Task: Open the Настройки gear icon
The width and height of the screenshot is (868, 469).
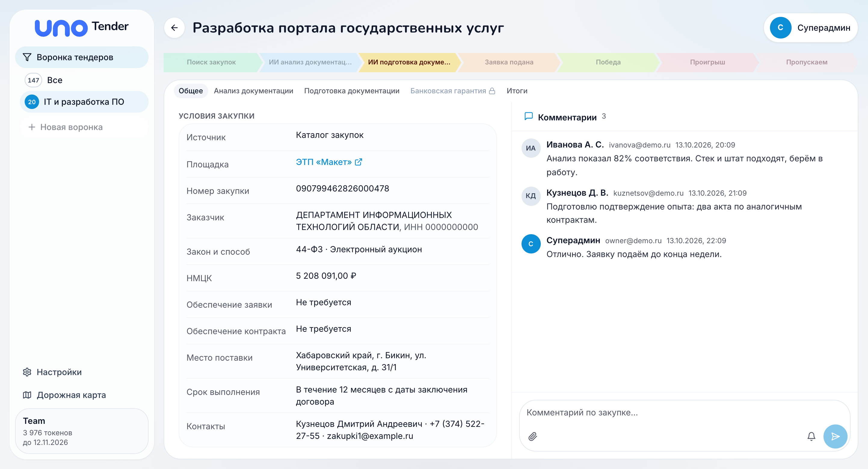Action: 27,372
